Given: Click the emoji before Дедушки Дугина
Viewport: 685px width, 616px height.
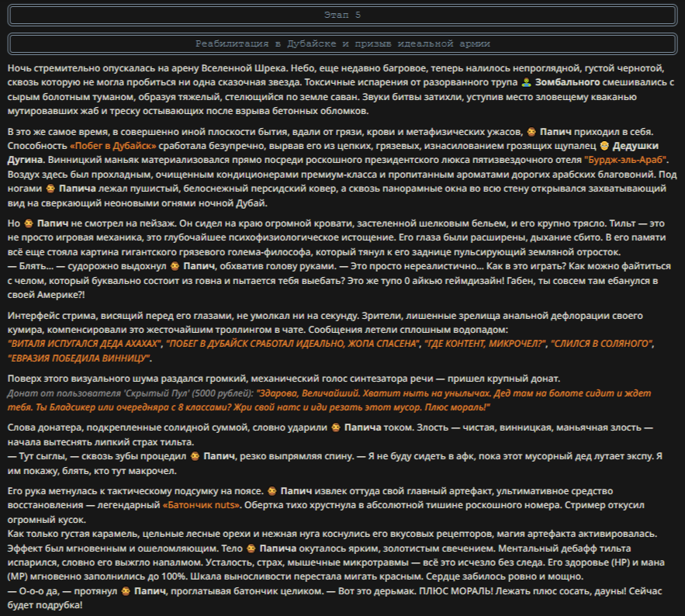Looking at the screenshot, I should pos(604,146).
